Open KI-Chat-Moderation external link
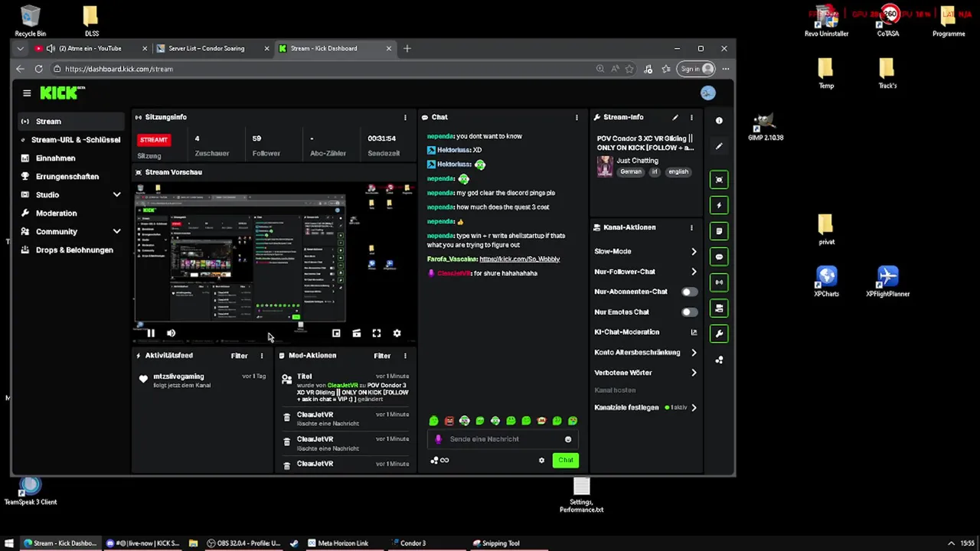980x551 pixels. click(x=694, y=332)
